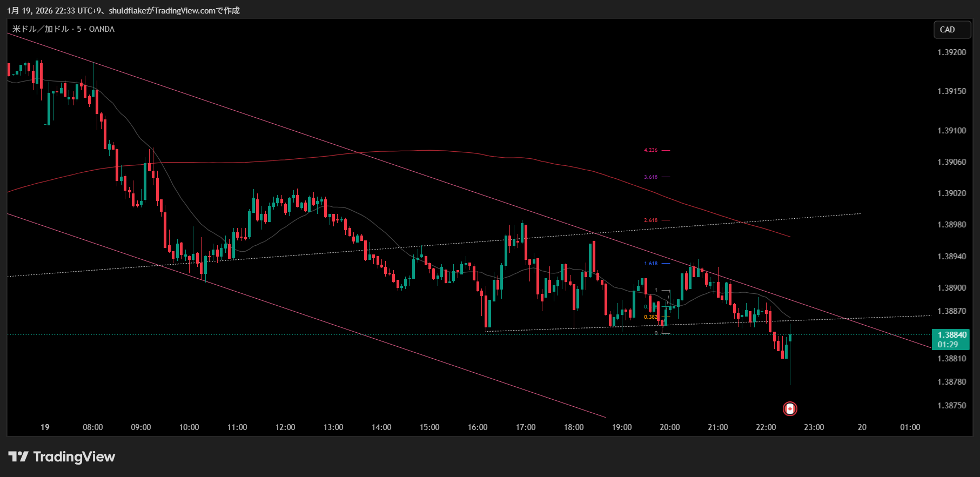The width and height of the screenshot is (980, 477).
Task: Click the 1.38900 price axis label
Action: coord(951,288)
